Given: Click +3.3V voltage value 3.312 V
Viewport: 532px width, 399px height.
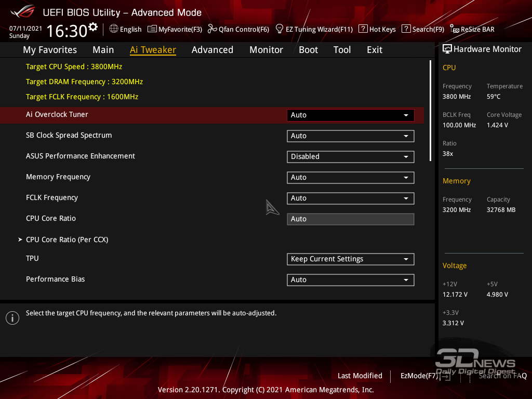Looking at the screenshot, I should pos(453,323).
